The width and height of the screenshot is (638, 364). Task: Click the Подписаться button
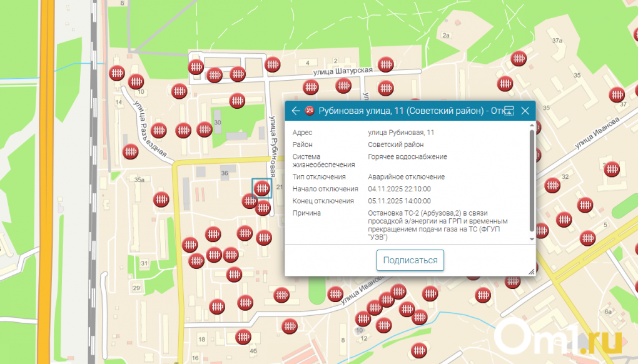click(x=410, y=260)
